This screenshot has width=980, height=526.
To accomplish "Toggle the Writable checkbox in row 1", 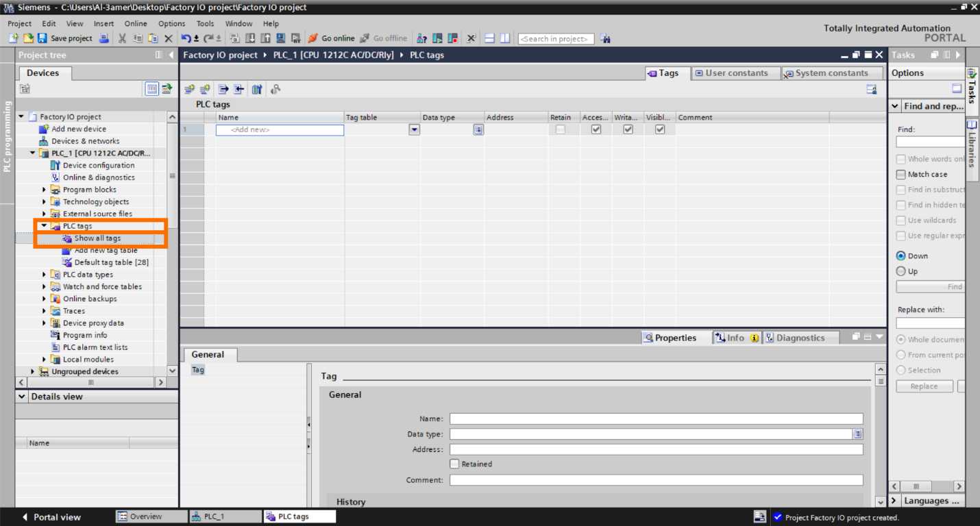I will coord(628,129).
